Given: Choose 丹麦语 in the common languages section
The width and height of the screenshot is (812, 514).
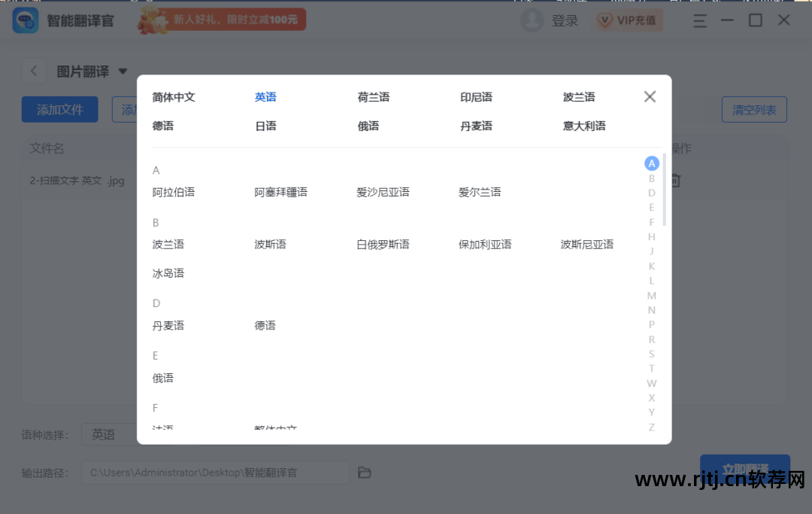Looking at the screenshot, I should (x=476, y=126).
